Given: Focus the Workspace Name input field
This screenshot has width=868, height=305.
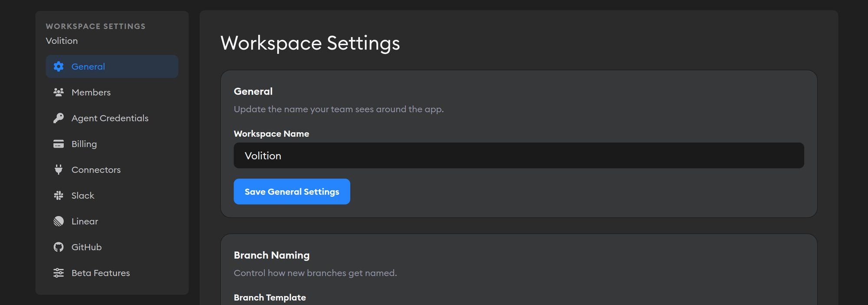Looking at the screenshot, I should pos(519,156).
